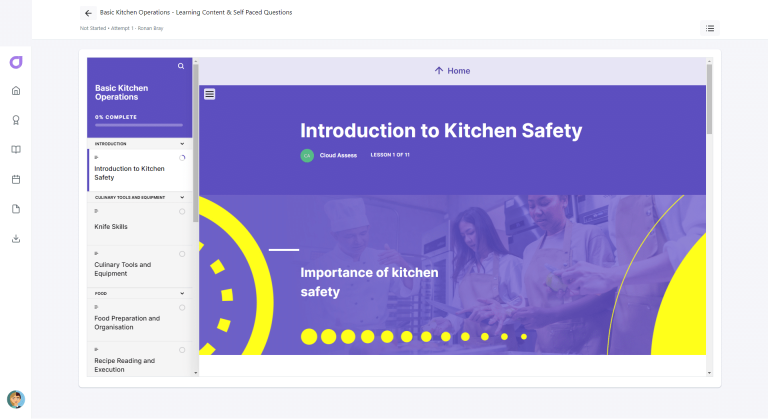Collapse the Food section chevron
This screenshot has width=768, height=419.
click(182, 294)
